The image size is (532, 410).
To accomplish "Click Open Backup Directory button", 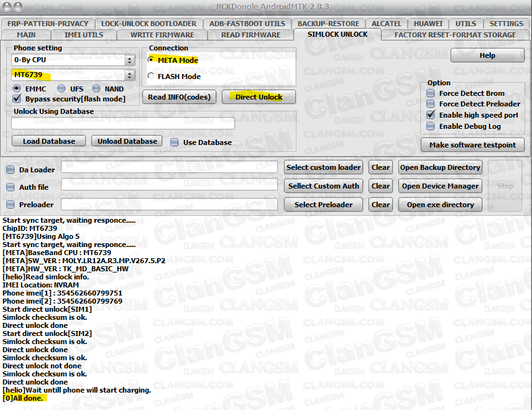I will [x=440, y=167].
